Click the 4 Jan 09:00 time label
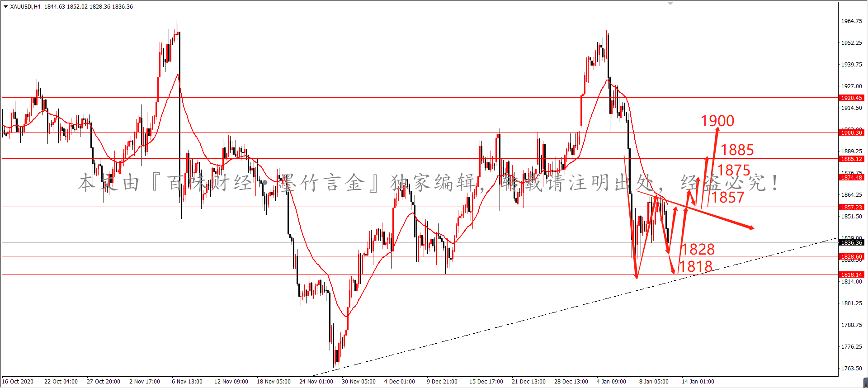 611,382
